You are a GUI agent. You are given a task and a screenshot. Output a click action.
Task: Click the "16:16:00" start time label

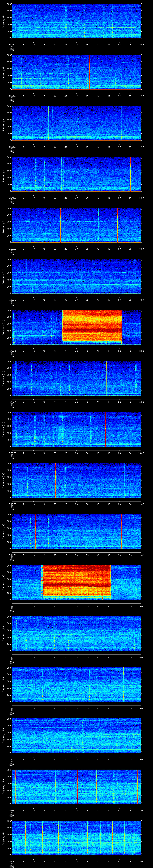[12, 810]
